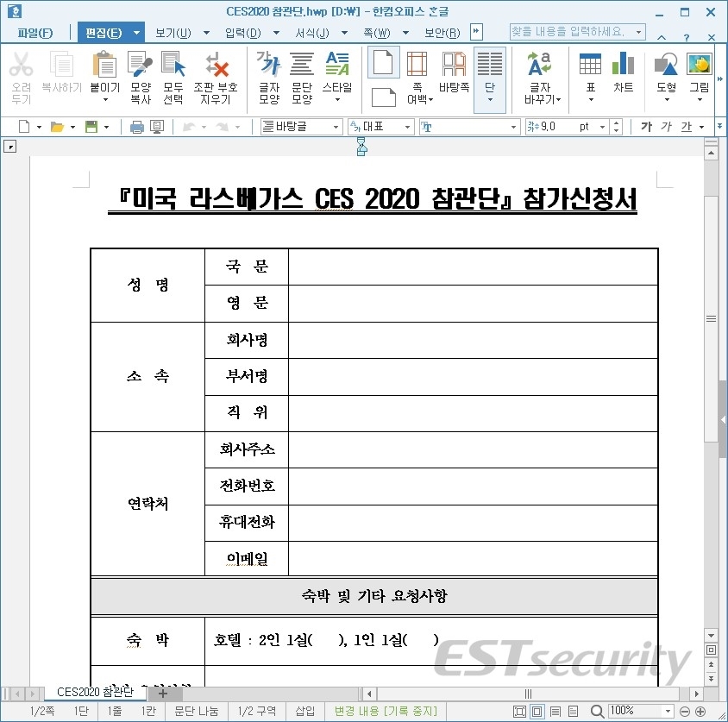The width and height of the screenshot is (728, 722).
Task: Click the 국문 name input cell
Action: (473, 267)
